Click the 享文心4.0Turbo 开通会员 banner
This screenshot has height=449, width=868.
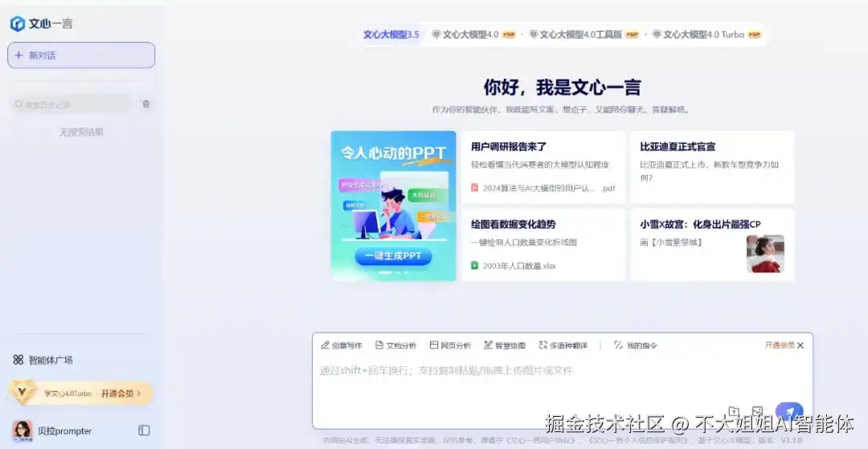coord(81,393)
